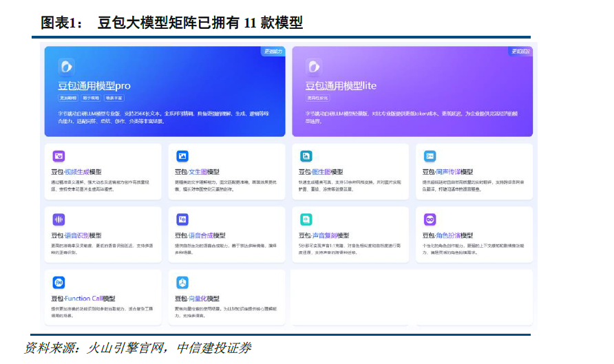Click the lite card description mentioning token成本
Viewport: 614px width, 364px height.
click(x=412, y=118)
